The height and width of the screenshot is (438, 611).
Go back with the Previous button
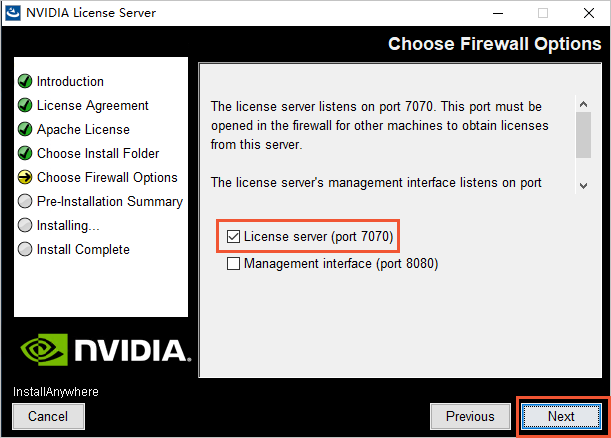click(470, 416)
